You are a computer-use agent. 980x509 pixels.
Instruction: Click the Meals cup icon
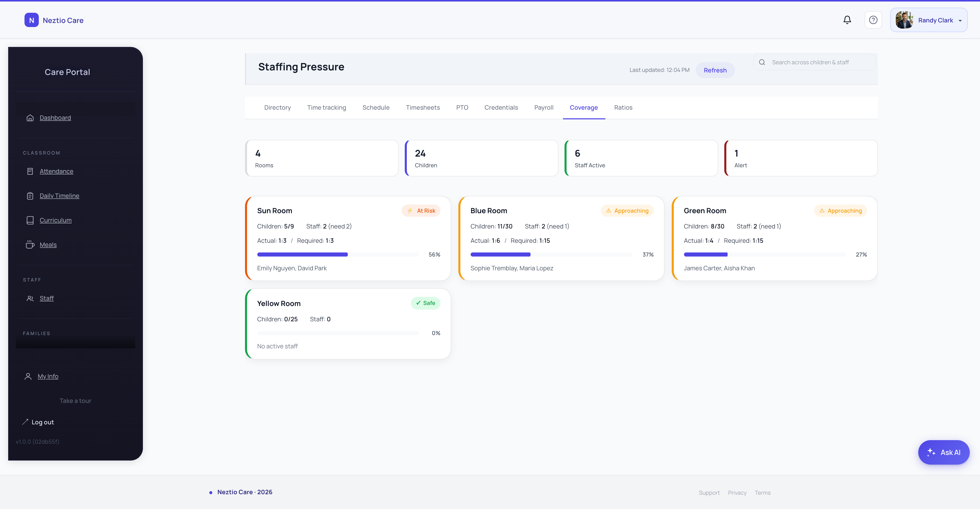(30, 245)
